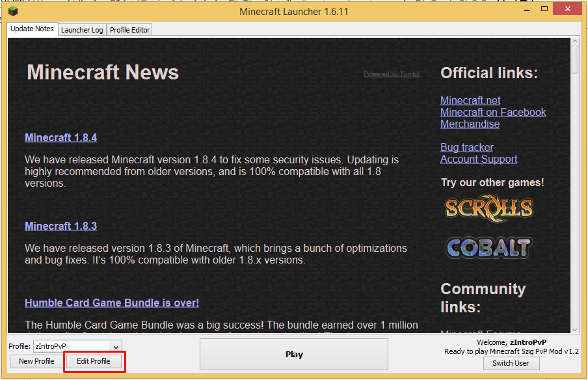This screenshot has width=588, height=380.
Task: Click the Switch User button
Action: (511, 363)
